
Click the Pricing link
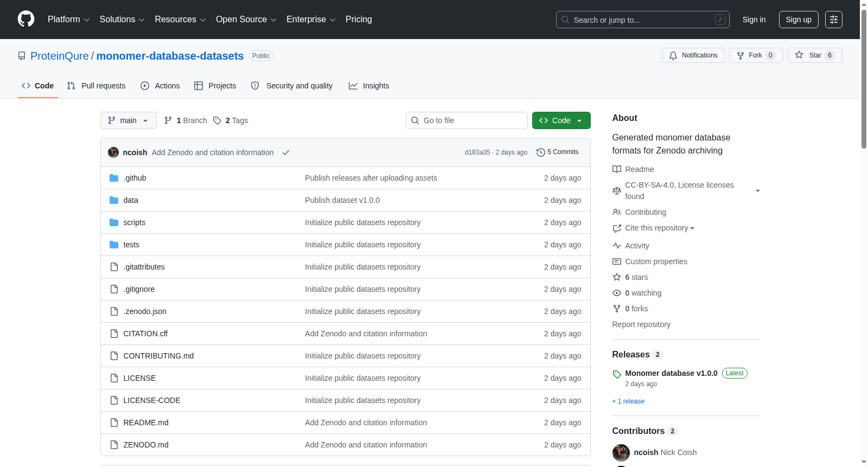(359, 20)
